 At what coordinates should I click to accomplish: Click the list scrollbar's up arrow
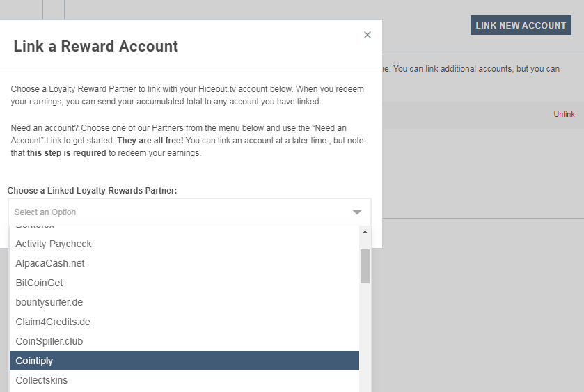[365, 231]
